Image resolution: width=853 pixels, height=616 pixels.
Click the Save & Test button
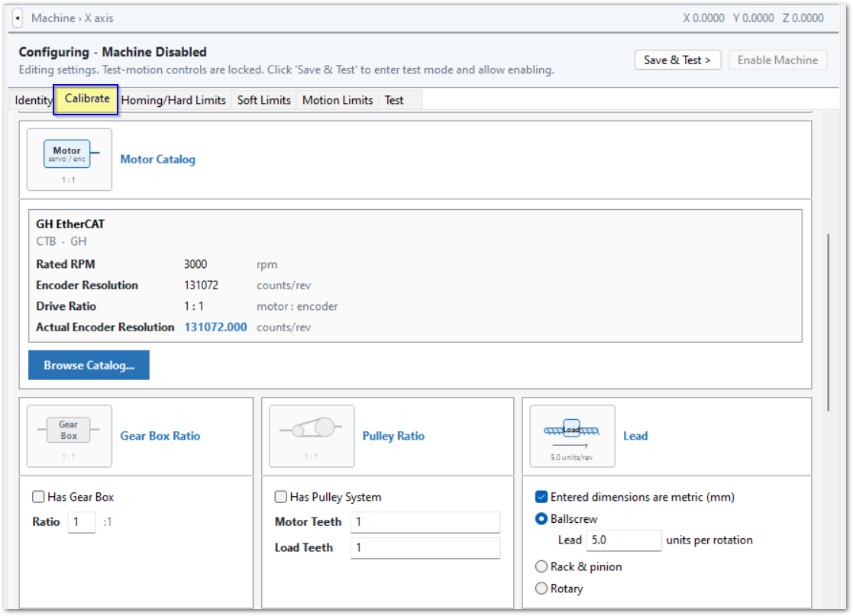[677, 60]
